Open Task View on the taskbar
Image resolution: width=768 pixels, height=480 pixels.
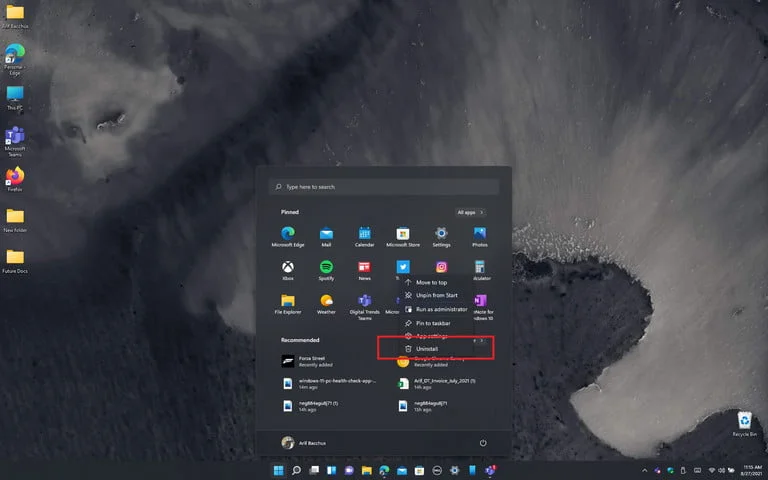tap(314, 471)
